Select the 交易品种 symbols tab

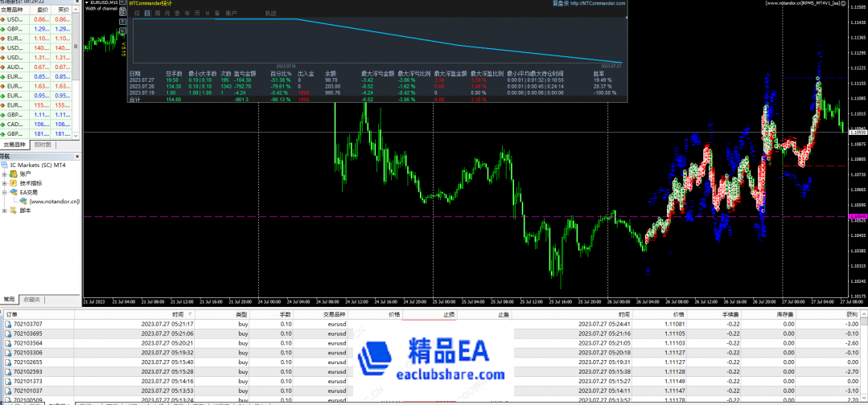16,145
